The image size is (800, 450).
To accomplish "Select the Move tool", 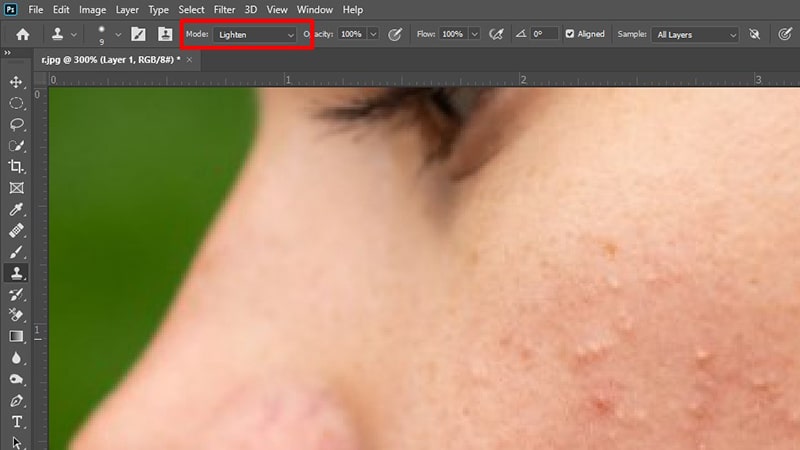I will click(16, 82).
